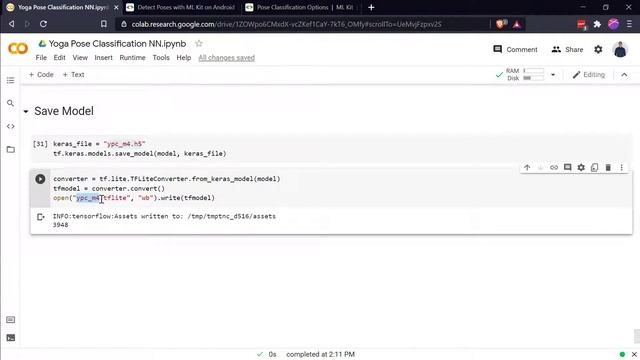Click the green connection status dot
The height and width of the screenshot is (360, 640).
(x=622, y=354)
